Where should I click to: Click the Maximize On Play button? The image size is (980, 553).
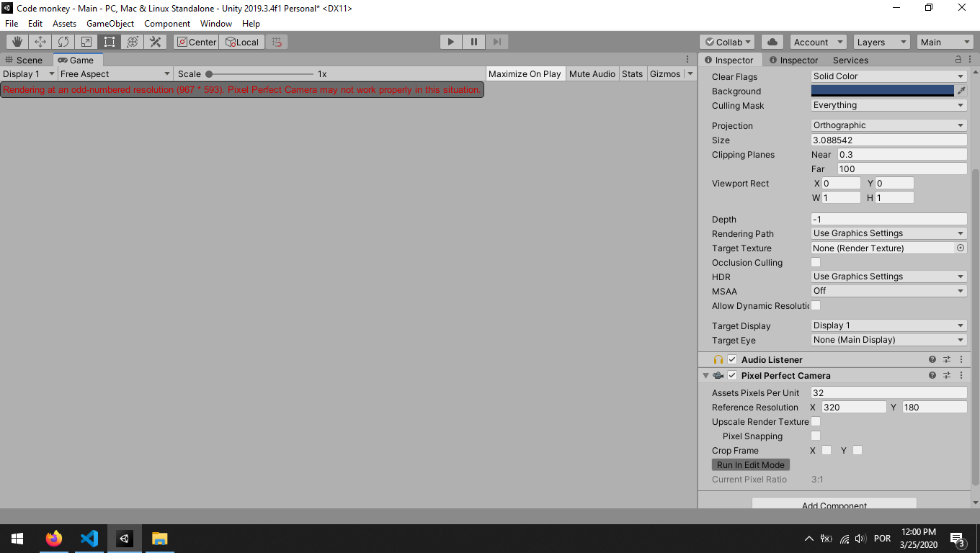tap(525, 73)
